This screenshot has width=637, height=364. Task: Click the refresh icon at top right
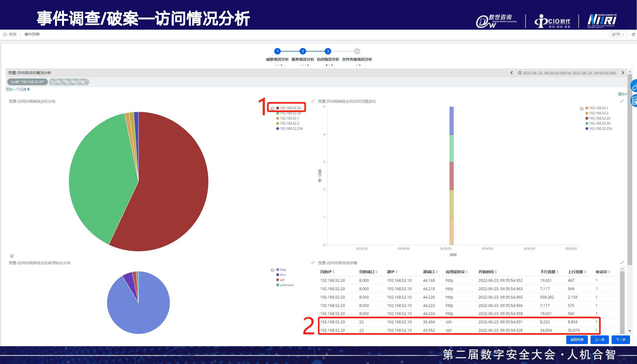[x=633, y=34]
